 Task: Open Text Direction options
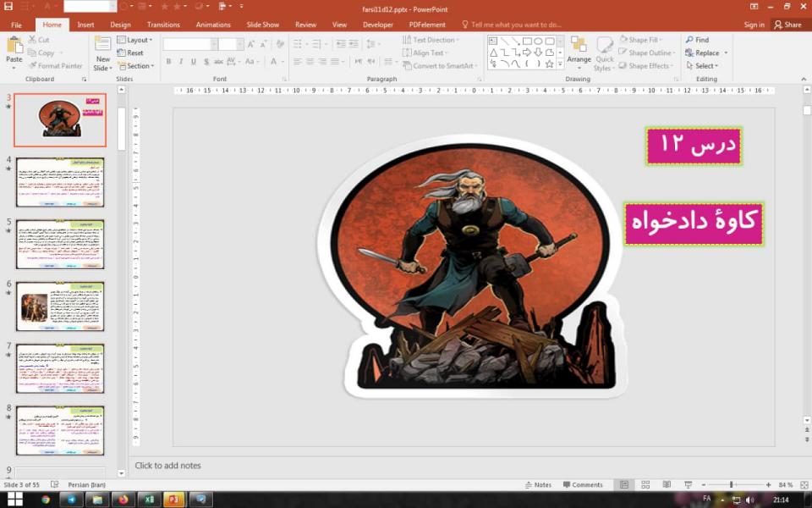pyautogui.click(x=431, y=40)
